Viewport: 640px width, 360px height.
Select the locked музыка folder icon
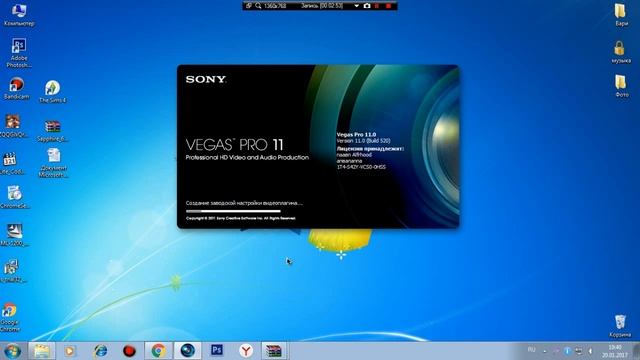pos(621,51)
